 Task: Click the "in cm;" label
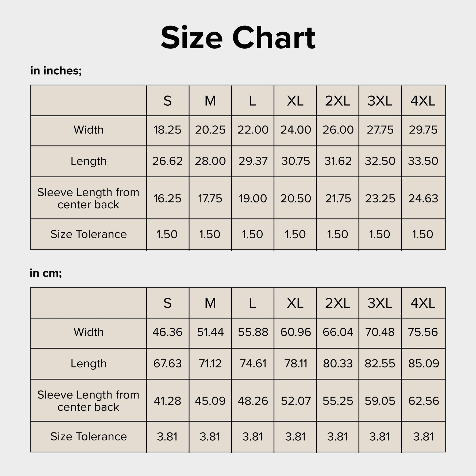tap(46, 273)
